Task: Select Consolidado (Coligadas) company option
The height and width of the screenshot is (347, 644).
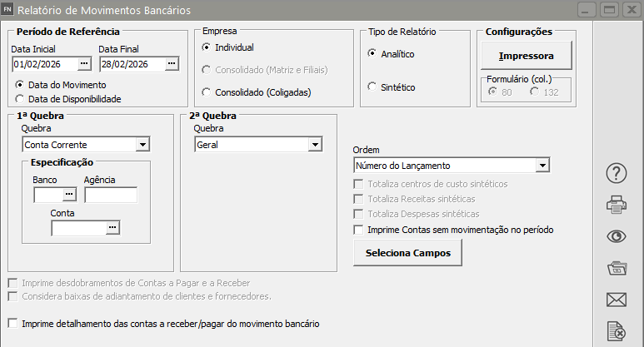Action: coord(207,92)
